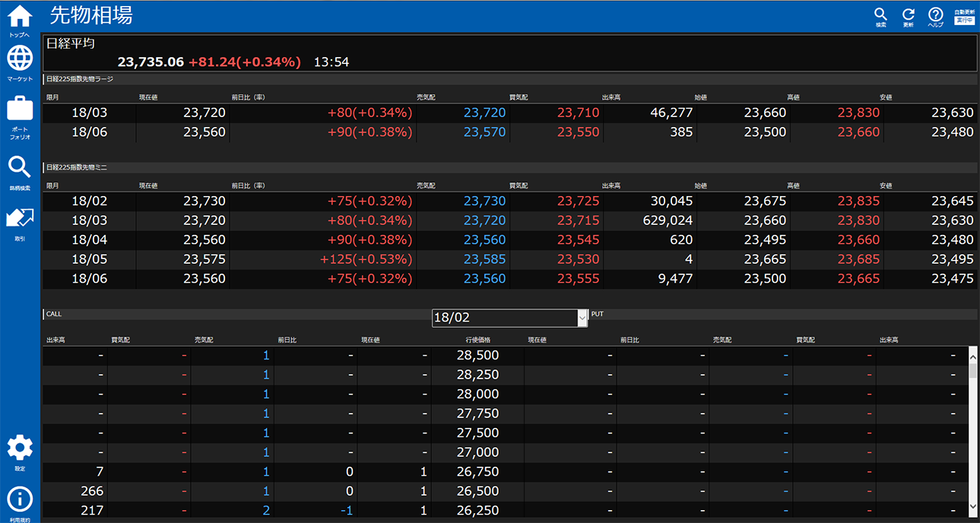Click call change -1 in 26,250 row
The height and width of the screenshot is (523, 980).
(346, 510)
